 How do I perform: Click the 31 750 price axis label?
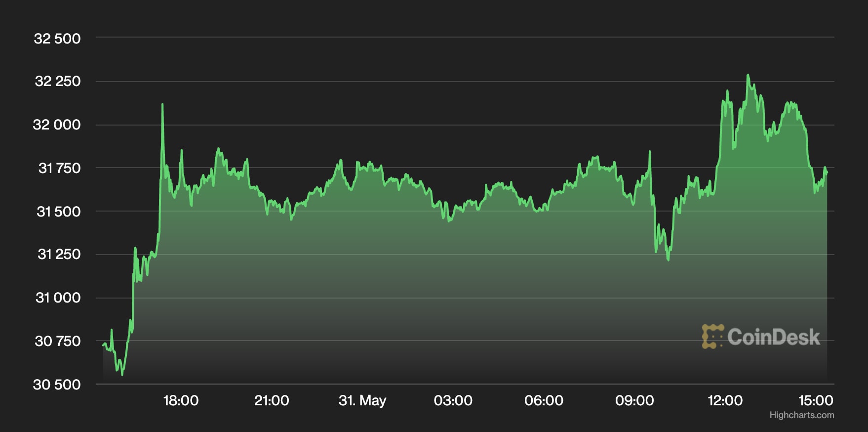point(59,168)
